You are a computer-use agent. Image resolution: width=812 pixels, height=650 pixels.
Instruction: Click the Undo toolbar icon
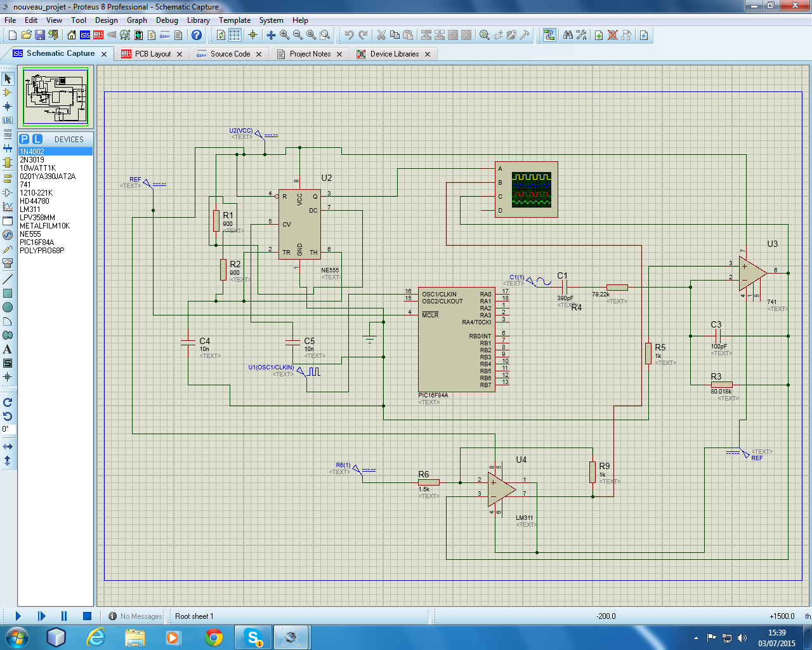pyautogui.click(x=350, y=35)
